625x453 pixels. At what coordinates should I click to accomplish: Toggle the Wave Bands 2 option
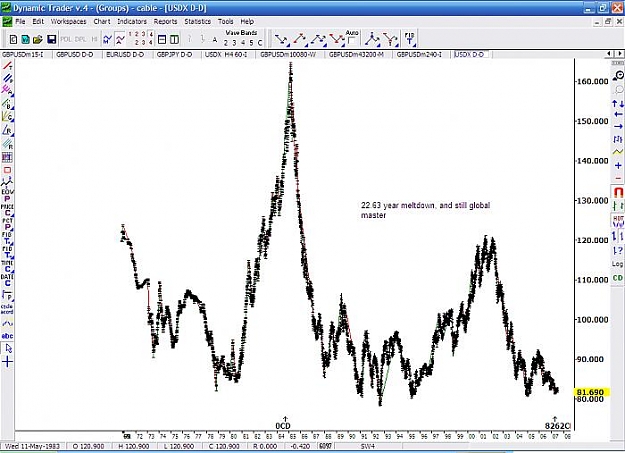(x=226, y=42)
